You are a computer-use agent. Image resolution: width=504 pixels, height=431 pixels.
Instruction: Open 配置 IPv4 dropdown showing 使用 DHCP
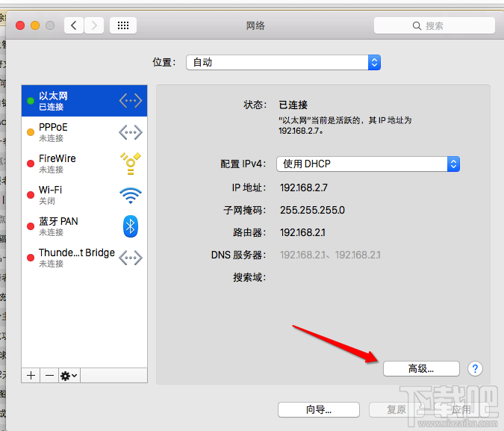[368, 164]
